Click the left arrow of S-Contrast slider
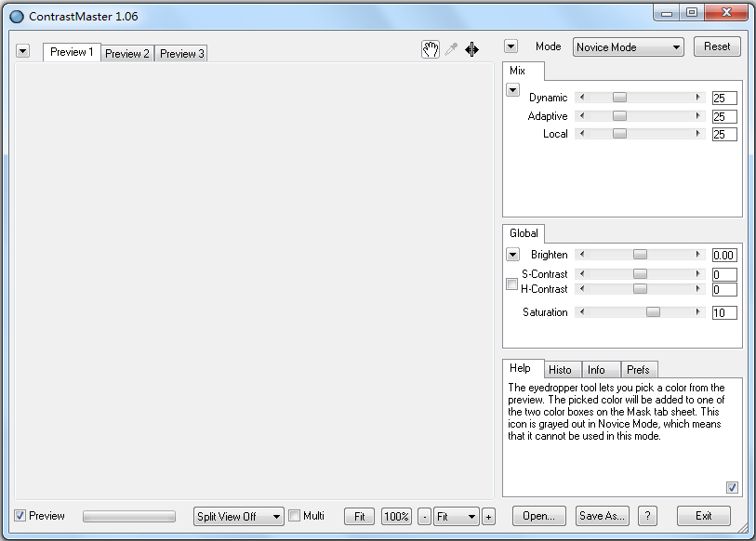This screenshot has height=541, width=756. coord(582,274)
